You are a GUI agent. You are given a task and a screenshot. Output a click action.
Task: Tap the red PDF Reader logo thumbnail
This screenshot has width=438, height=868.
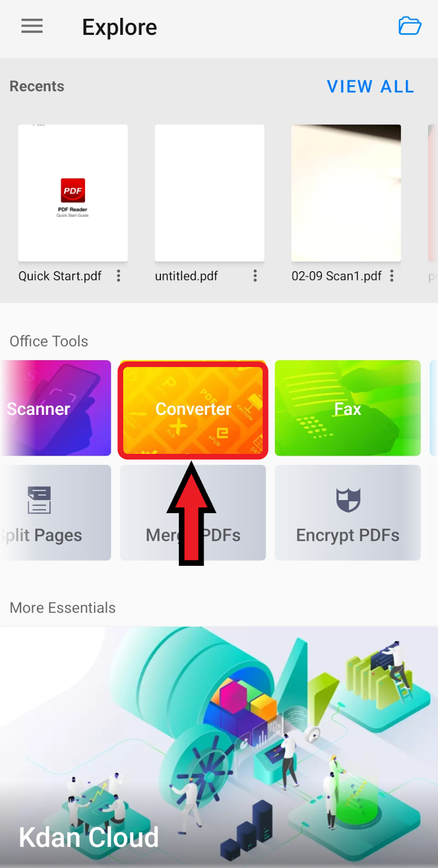pos(73,190)
